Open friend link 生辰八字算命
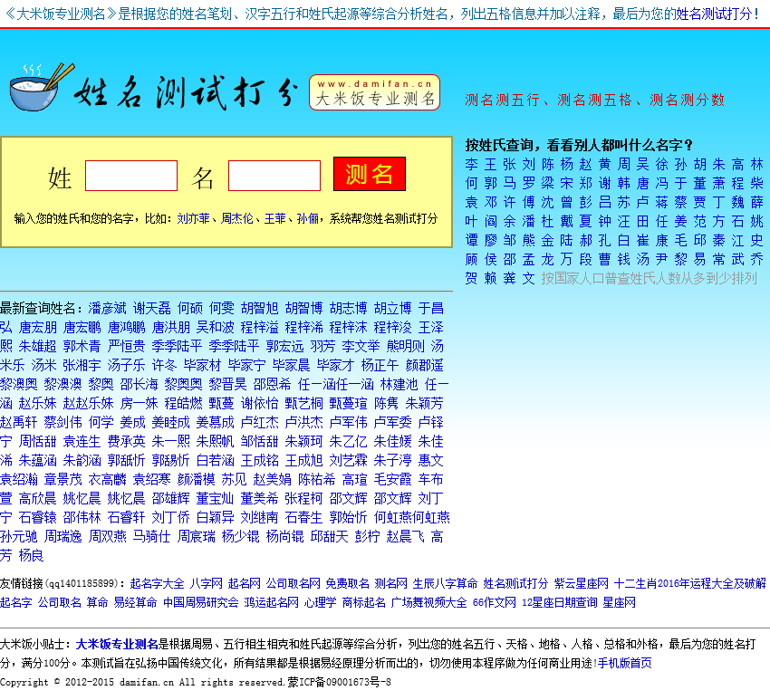The image size is (770, 700). (445, 583)
